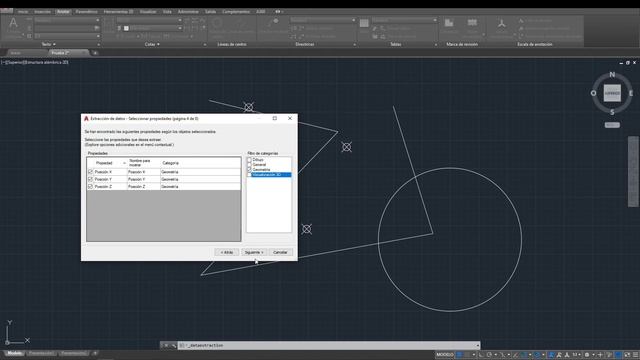The width and height of the screenshot is (640, 360).
Task: Click the Cancelar button in the dialog
Action: pyautogui.click(x=280, y=252)
